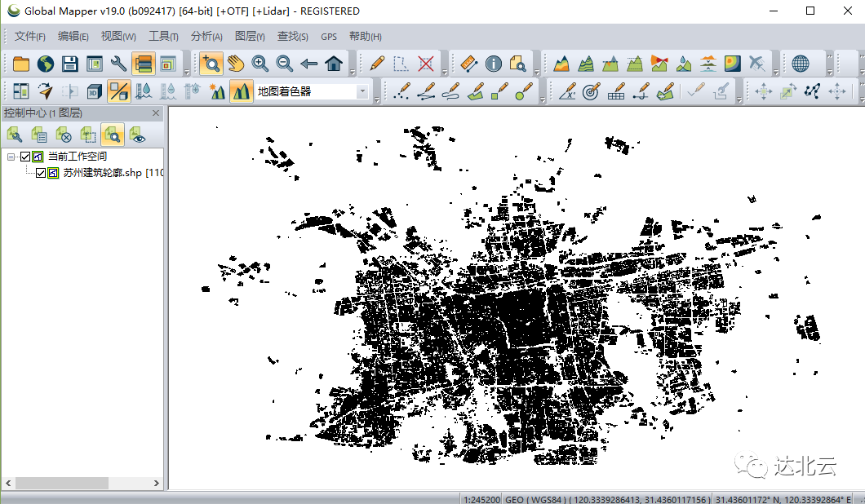Close the 控制中心 panel

[x=156, y=113]
